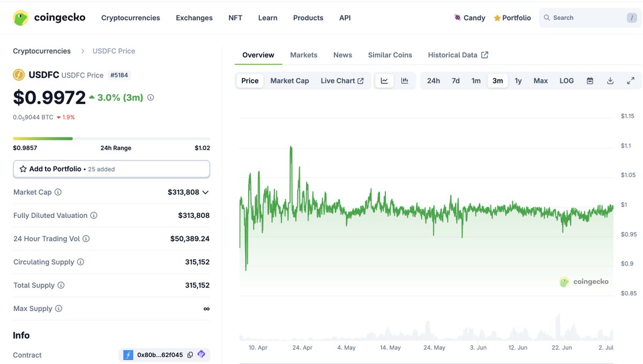Image resolution: width=643 pixels, height=364 pixels.
Task: Click the volume range selector strip
Action: pyautogui.click(x=427, y=327)
